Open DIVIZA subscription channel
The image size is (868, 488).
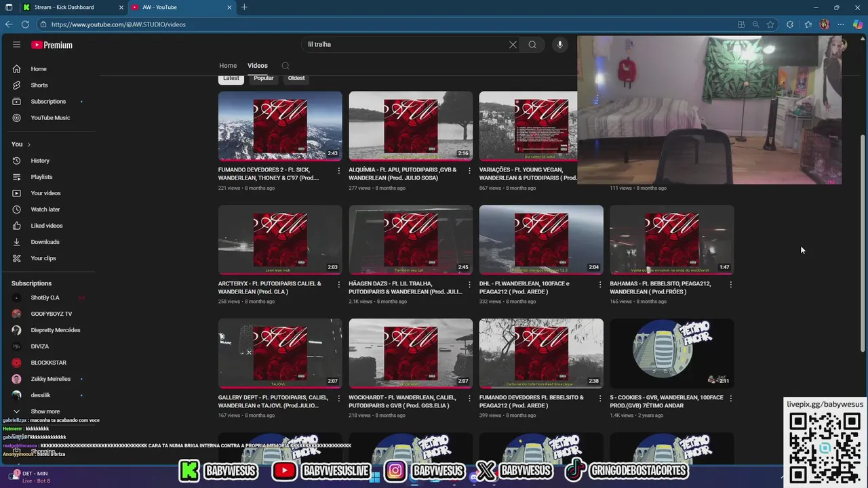(39, 346)
